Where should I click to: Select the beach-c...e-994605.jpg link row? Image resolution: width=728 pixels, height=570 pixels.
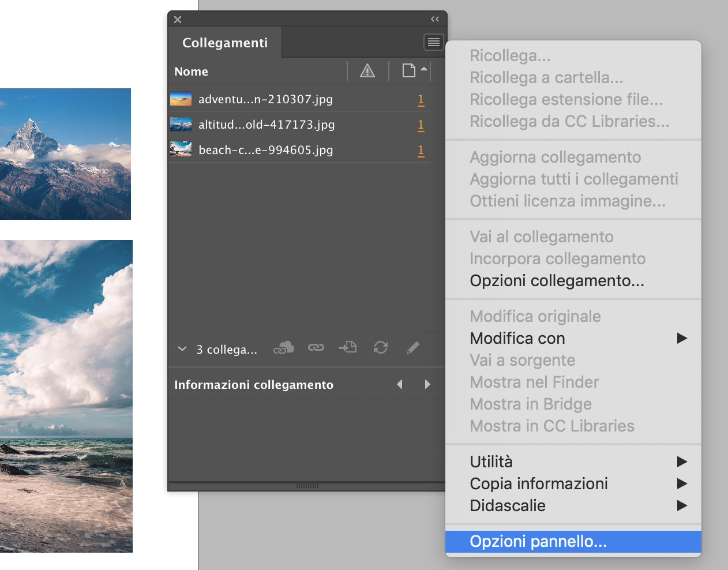coord(299,150)
